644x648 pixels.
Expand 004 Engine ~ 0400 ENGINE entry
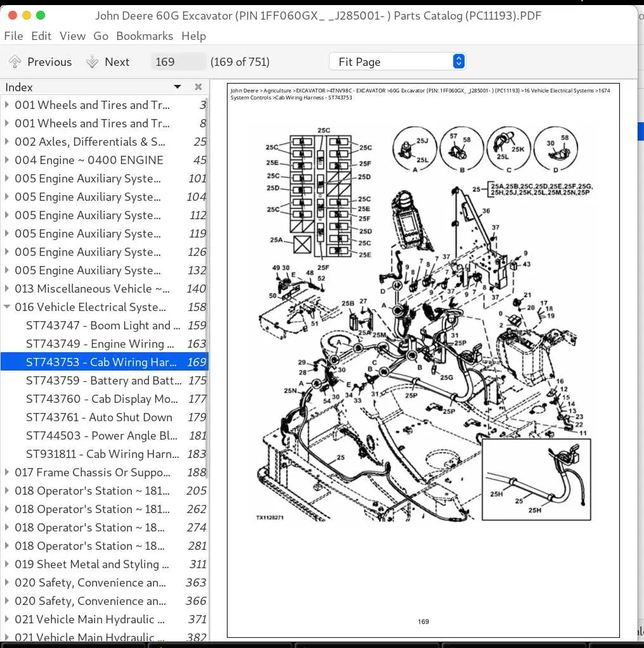pos(6,160)
